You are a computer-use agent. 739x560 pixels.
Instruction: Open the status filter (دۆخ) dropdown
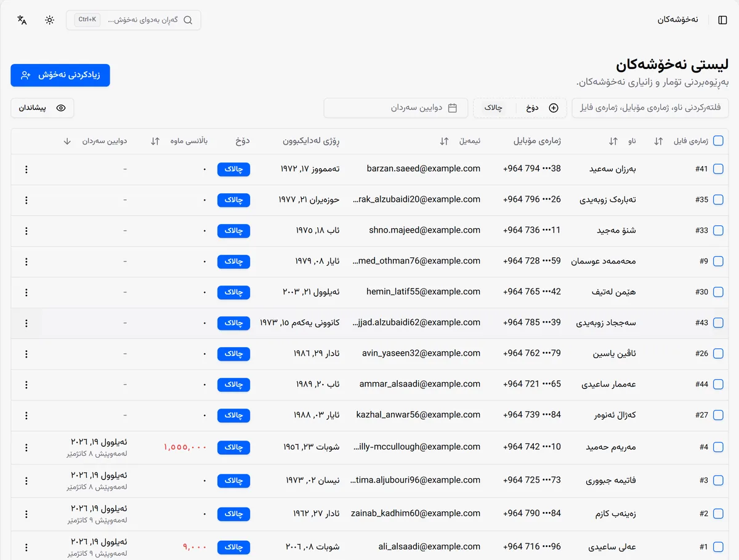coord(520,108)
